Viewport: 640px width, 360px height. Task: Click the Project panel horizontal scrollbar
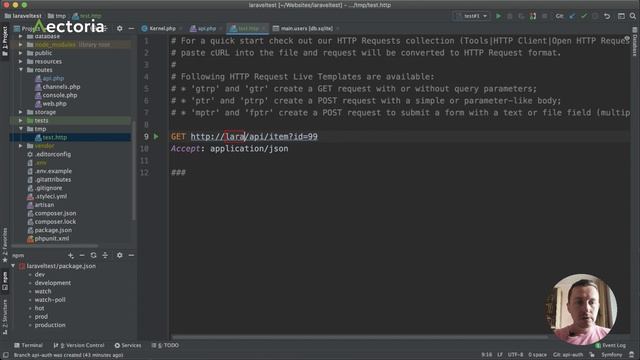(x=55, y=246)
